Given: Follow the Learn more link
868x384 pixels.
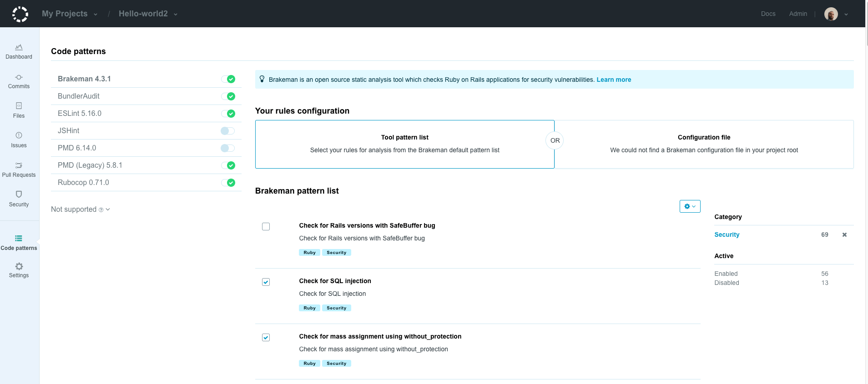Looking at the screenshot, I should (614, 80).
